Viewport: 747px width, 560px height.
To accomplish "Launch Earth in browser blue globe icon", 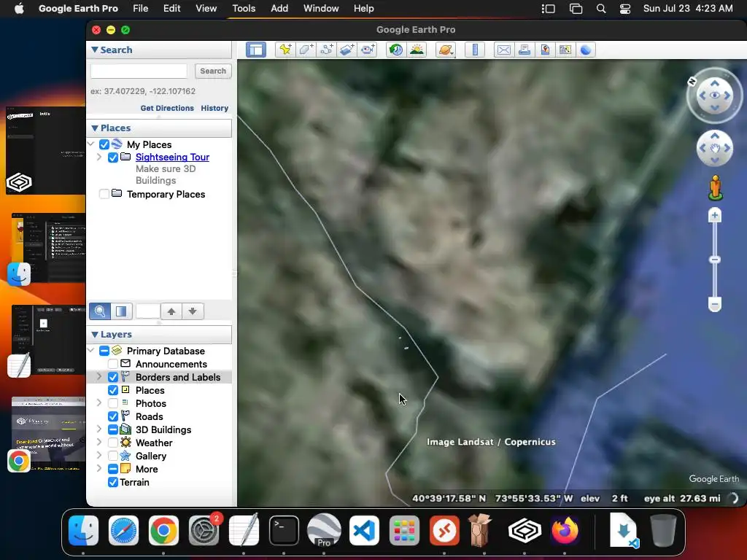I will point(586,50).
